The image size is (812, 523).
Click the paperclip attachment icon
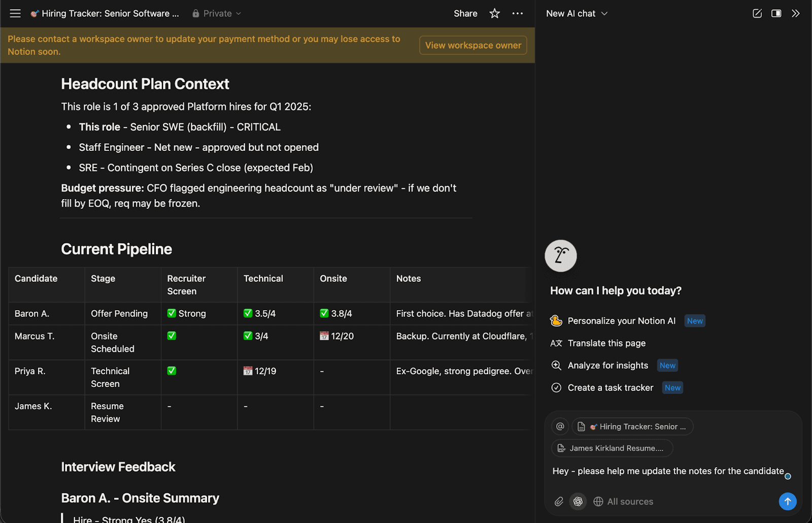(558, 501)
